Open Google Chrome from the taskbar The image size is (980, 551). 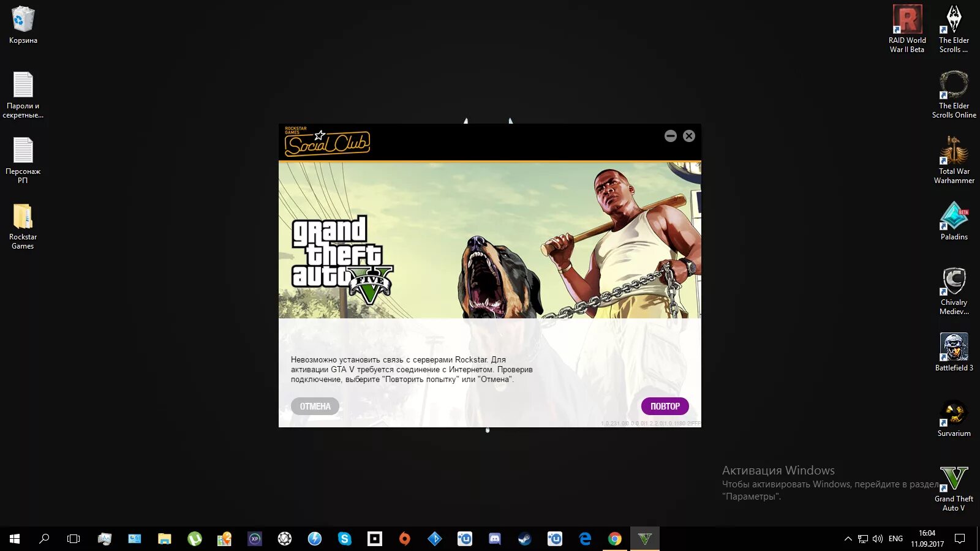[x=615, y=539]
